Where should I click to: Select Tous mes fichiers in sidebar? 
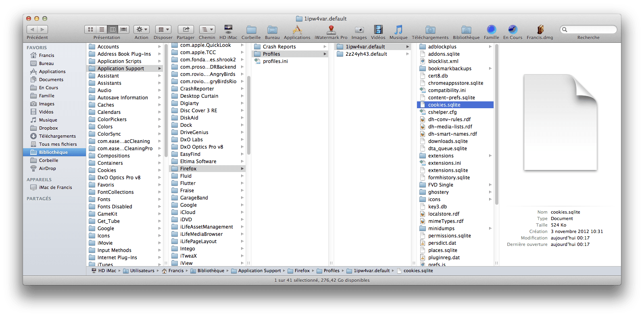(x=54, y=144)
